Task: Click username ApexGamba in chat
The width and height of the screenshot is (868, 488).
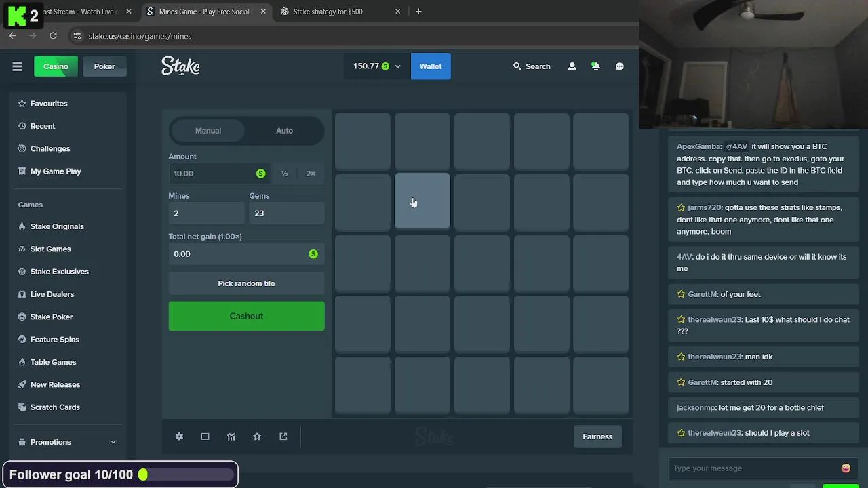Action: coord(698,146)
